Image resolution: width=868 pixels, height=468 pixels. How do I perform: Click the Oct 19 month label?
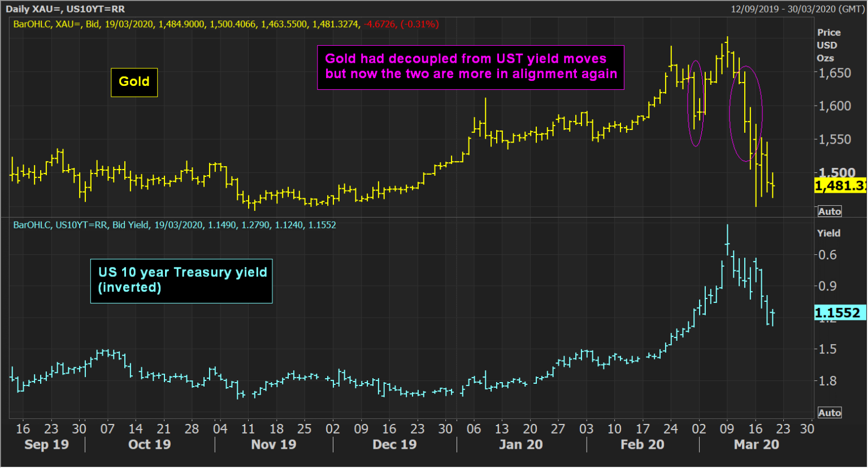tap(149, 445)
